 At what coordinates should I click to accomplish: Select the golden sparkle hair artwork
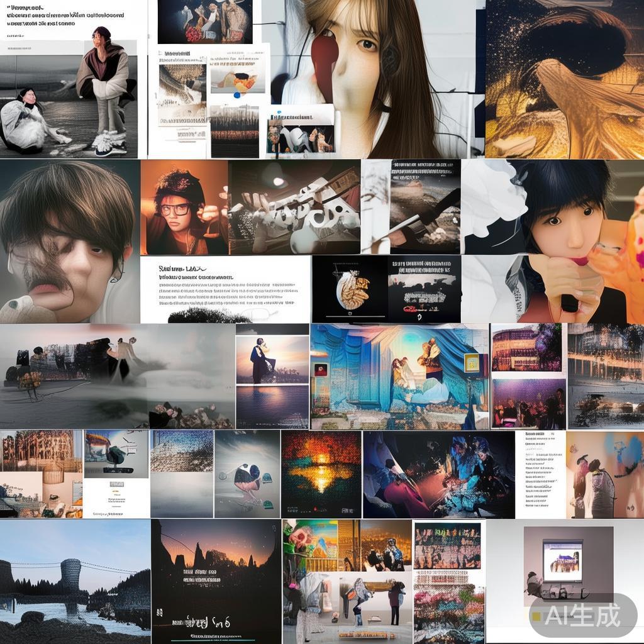pyautogui.click(x=564, y=79)
